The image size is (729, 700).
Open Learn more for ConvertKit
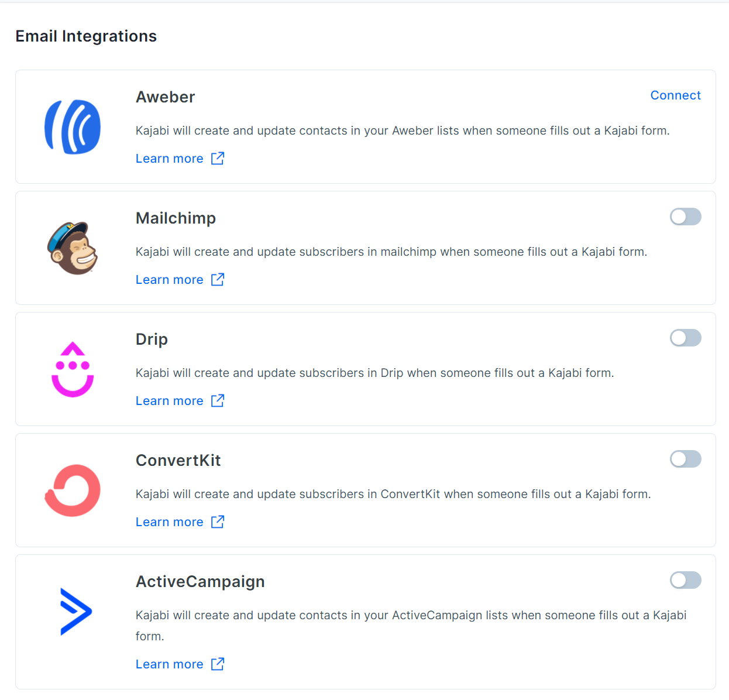tap(170, 522)
